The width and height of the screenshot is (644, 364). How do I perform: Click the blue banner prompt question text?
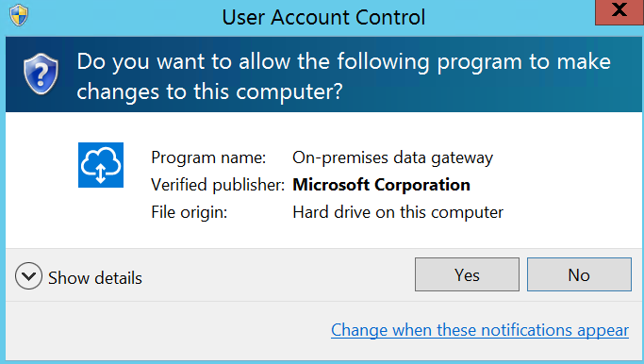(344, 76)
